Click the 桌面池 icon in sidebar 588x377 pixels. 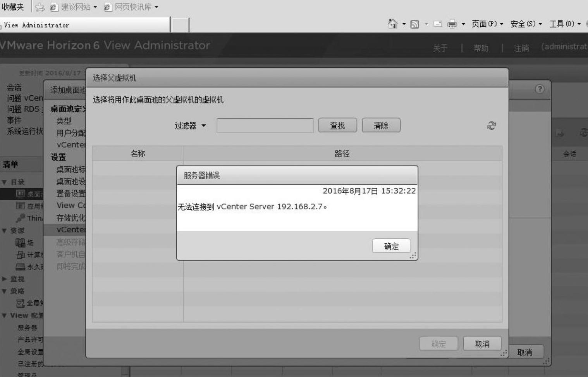pyautogui.click(x=21, y=194)
